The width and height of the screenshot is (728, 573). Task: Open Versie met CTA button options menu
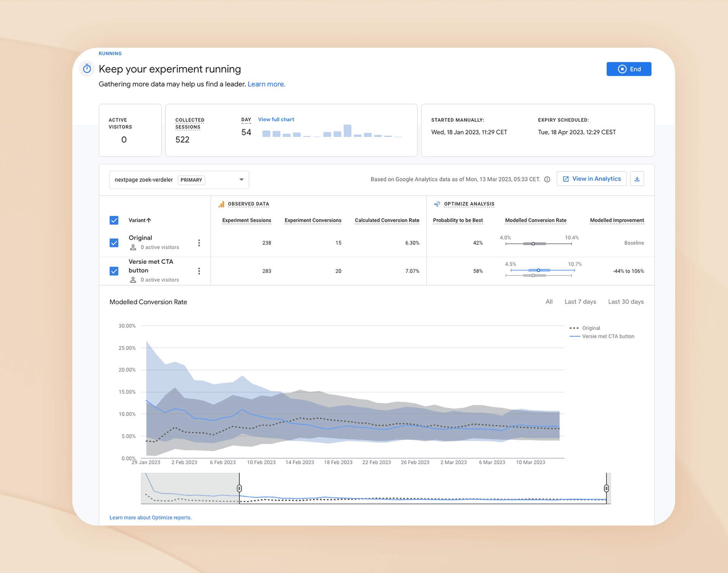pos(199,271)
